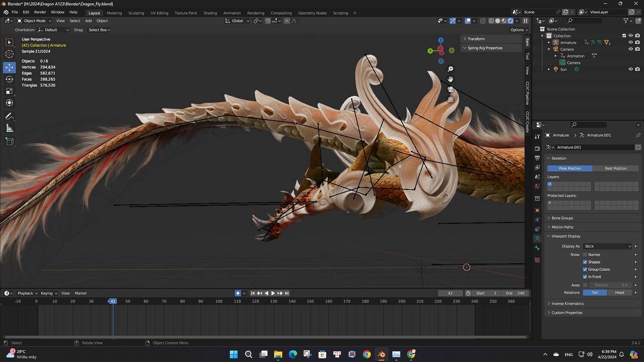Toggle camera view icon in viewport

coord(450,89)
